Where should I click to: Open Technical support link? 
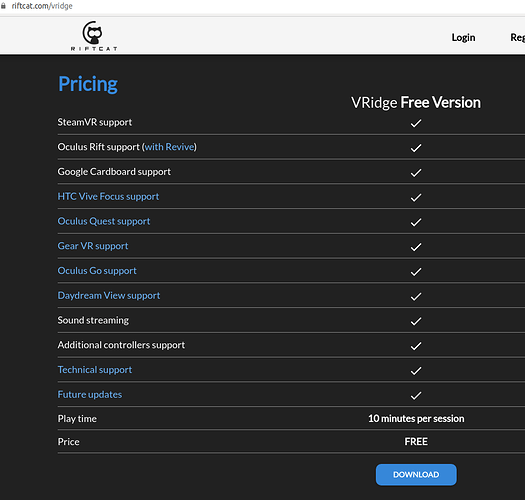[x=95, y=370]
